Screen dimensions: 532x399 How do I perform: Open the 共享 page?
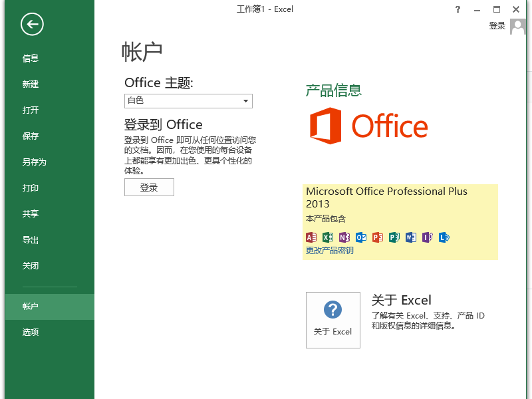(49, 213)
